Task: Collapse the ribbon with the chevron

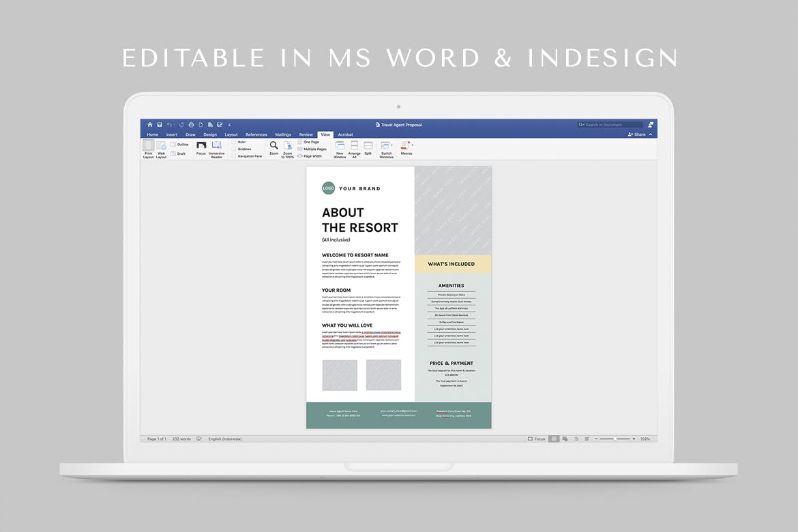Action: point(651,134)
